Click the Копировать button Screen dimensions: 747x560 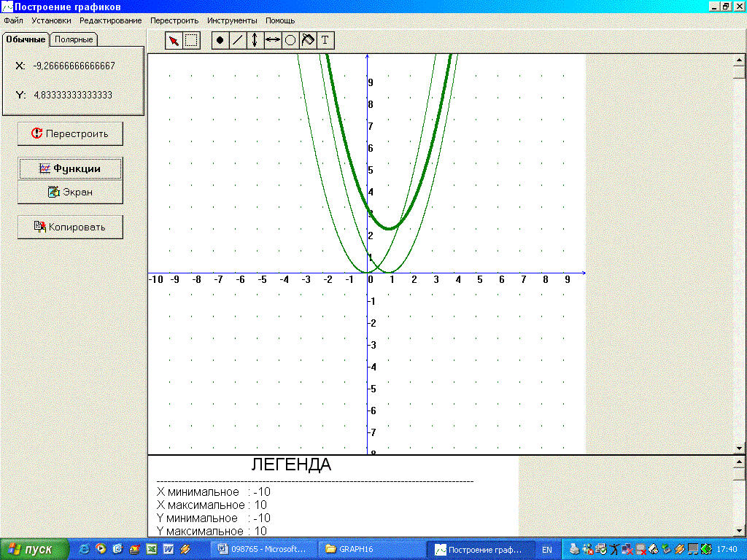(70, 227)
